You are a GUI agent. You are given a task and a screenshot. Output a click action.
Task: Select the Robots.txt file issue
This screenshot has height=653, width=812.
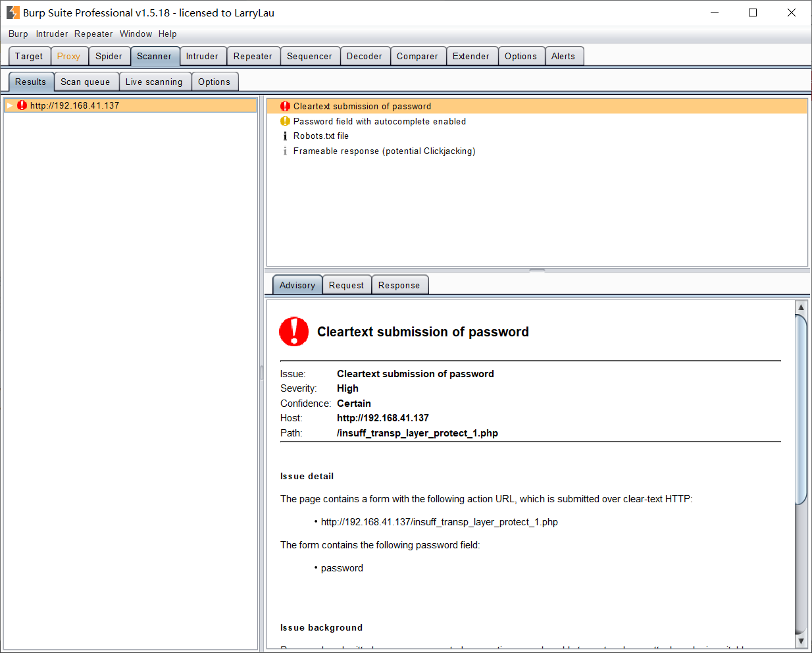(x=537, y=136)
